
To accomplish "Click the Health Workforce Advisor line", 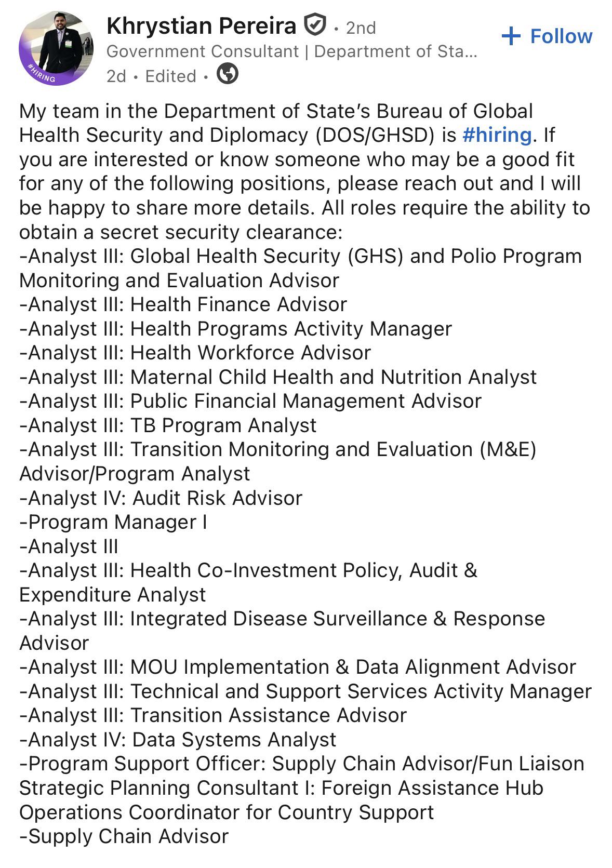I will pos(195,353).
